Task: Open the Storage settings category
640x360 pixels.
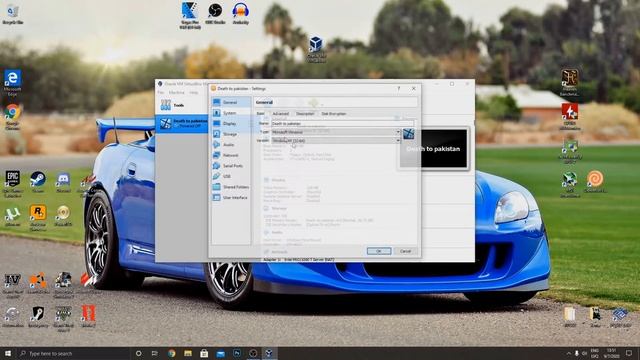Action: click(231, 134)
